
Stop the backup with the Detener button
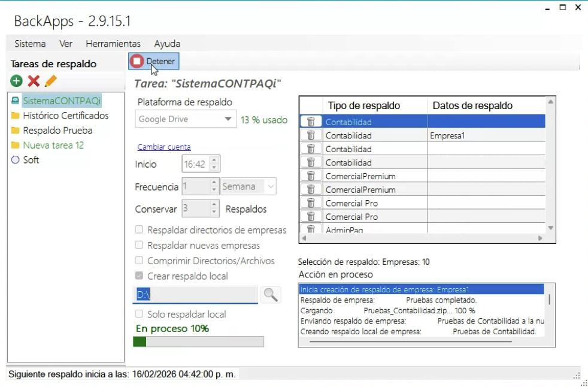[154, 61]
